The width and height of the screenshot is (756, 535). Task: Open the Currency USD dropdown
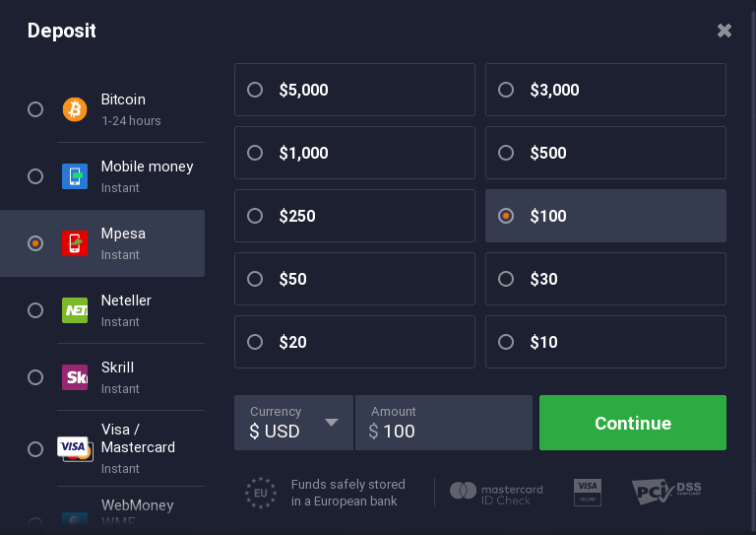click(293, 423)
